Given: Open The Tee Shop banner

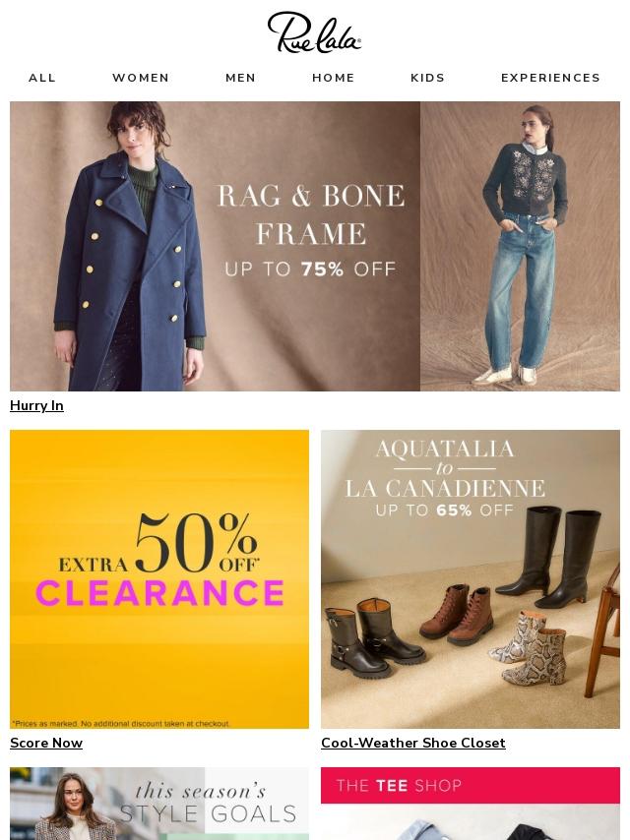Looking at the screenshot, I should coord(471,804).
